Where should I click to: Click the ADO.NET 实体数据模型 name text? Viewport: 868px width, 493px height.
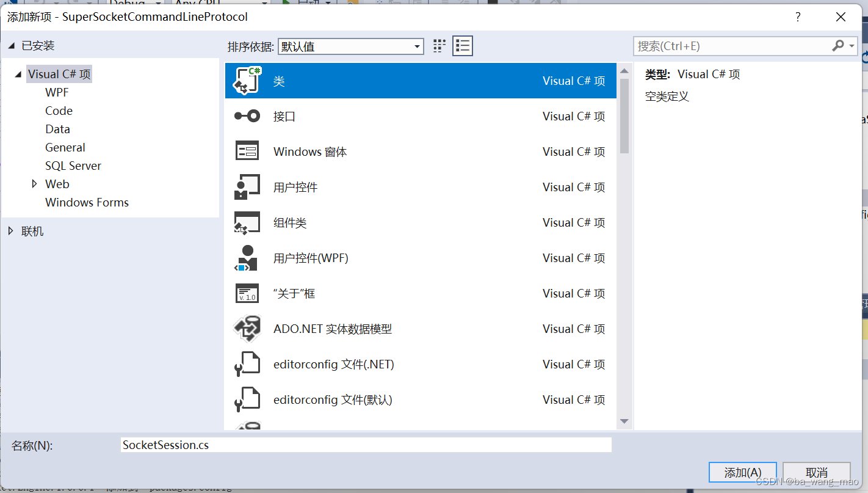(x=333, y=329)
